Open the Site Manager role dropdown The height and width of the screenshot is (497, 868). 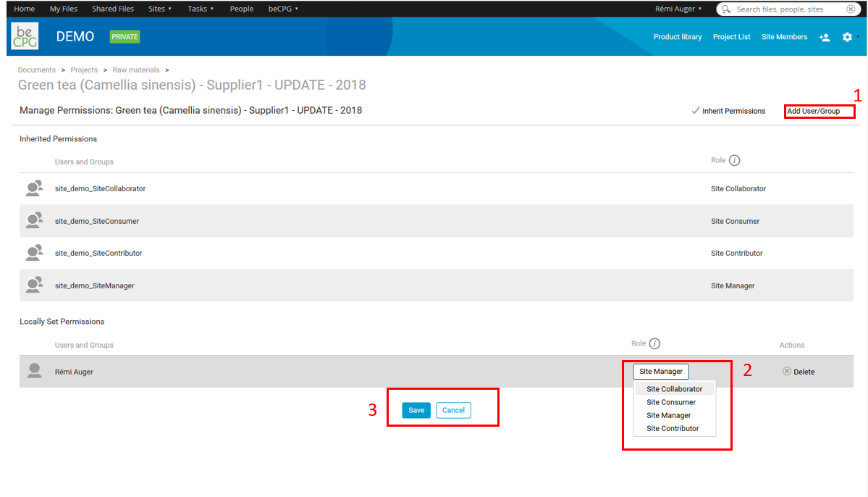[661, 371]
